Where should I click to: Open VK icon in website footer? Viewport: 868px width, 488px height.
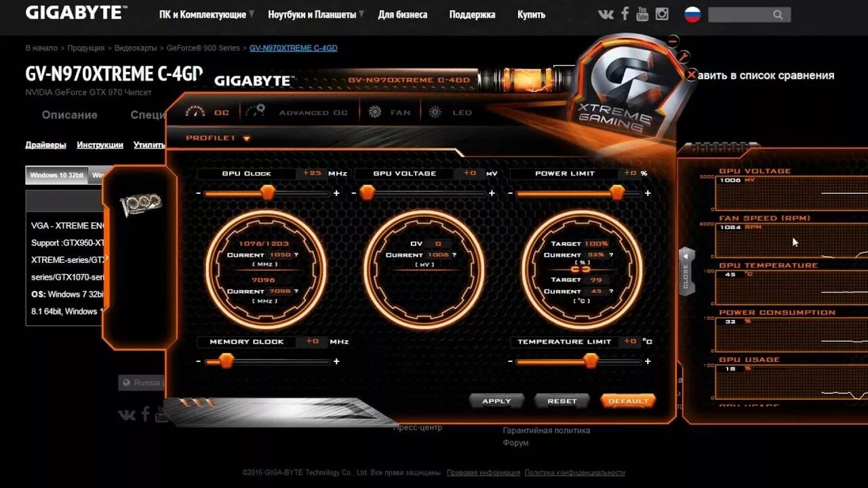point(127,414)
